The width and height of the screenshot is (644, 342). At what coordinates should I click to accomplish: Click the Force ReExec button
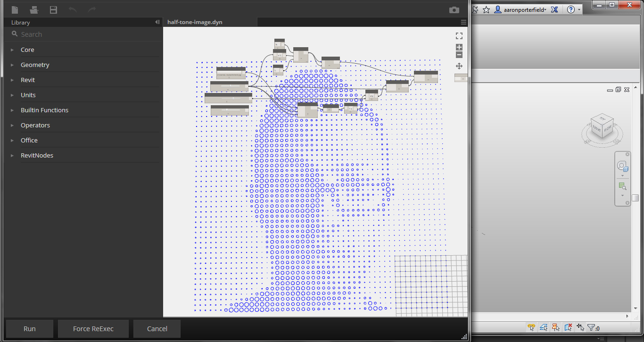(x=93, y=329)
